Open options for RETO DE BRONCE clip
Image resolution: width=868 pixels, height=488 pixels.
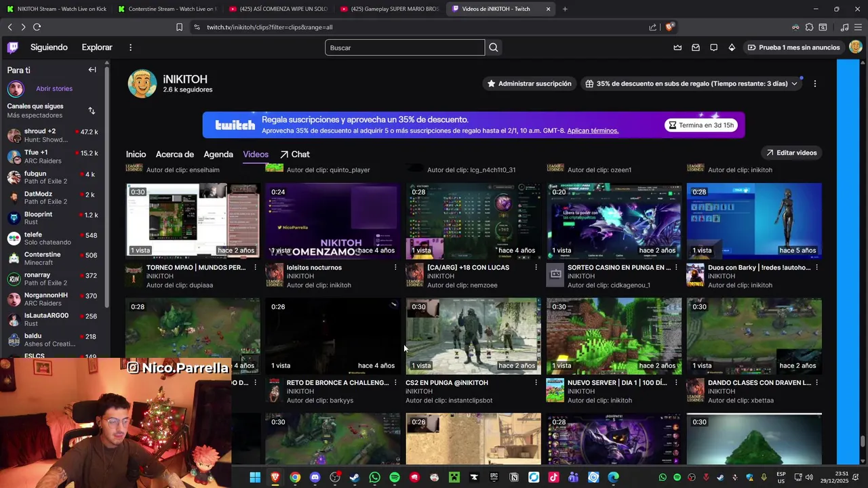click(395, 383)
